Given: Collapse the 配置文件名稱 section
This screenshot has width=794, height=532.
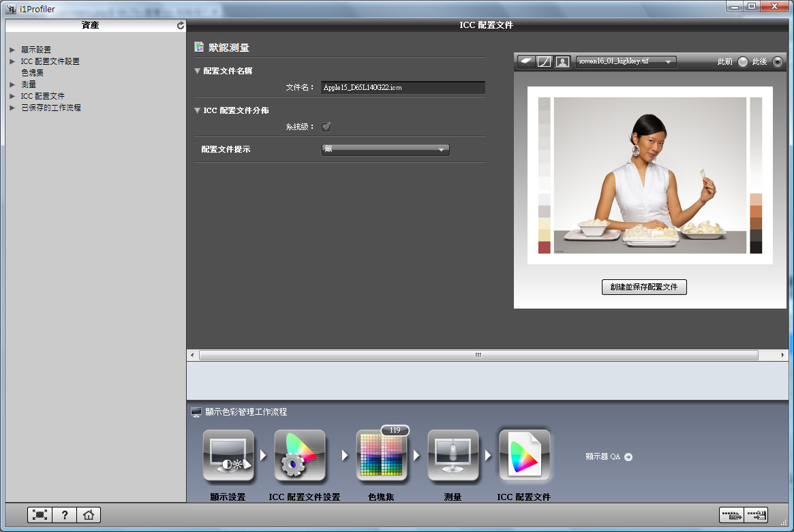Looking at the screenshot, I should pos(198,71).
